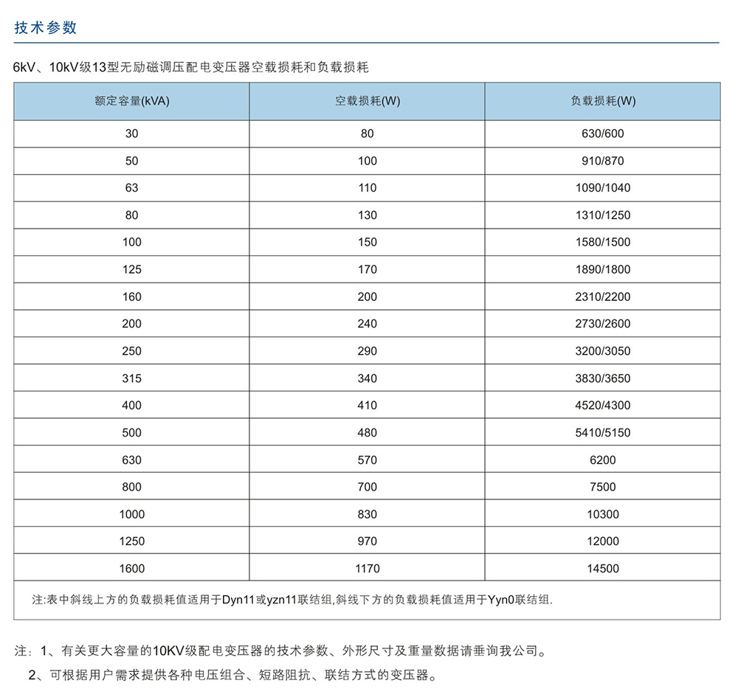
Task: Click the 1600 rated capacity cell
Action: click(x=132, y=568)
